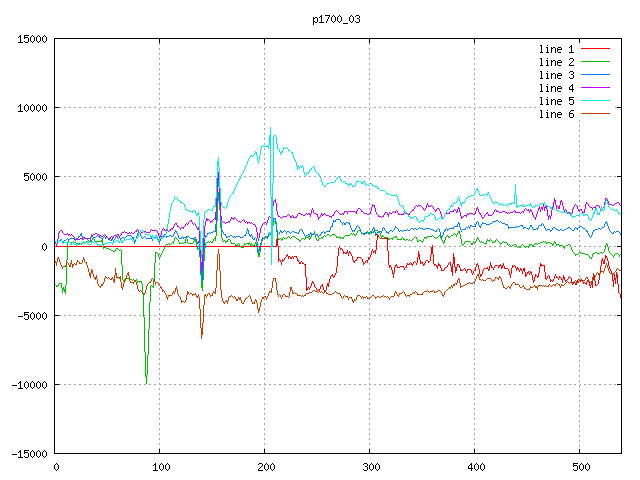The image size is (640, 480).
Task: Click the -15000 y-axis tick label
Action: click(x=28, y=454)
